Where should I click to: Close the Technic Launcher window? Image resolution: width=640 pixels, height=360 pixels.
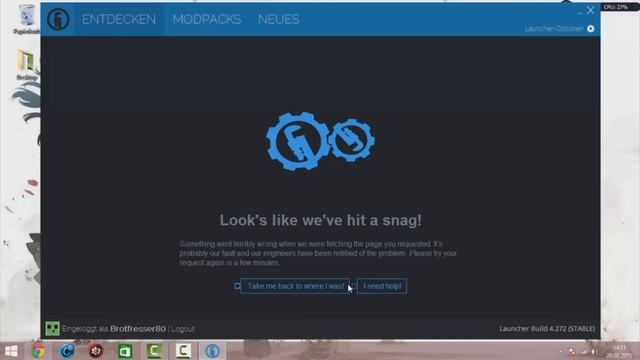point(591,11)
